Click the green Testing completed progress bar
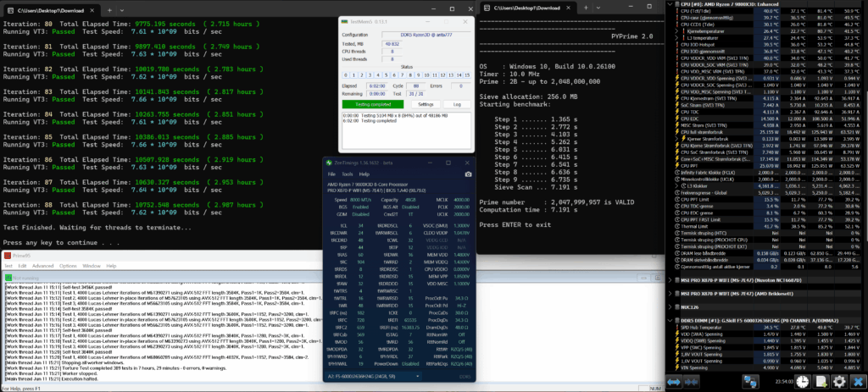868x392 pixels. (x=375, y=104)
